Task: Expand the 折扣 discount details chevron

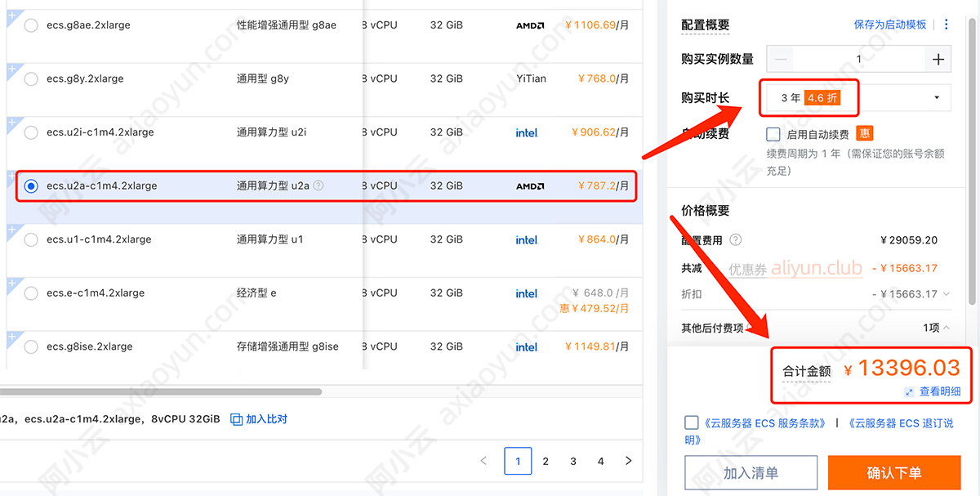Action: tap(947, 294)
